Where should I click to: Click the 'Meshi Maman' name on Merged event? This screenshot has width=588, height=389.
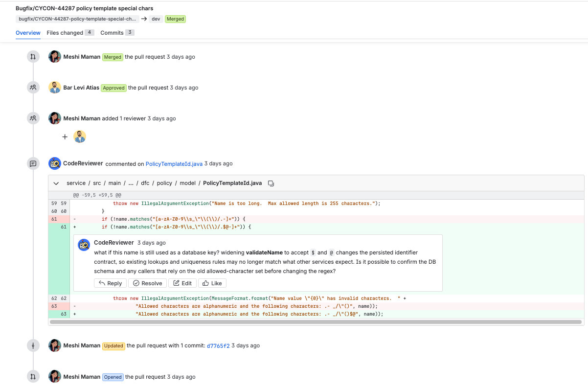coord(82,57)
